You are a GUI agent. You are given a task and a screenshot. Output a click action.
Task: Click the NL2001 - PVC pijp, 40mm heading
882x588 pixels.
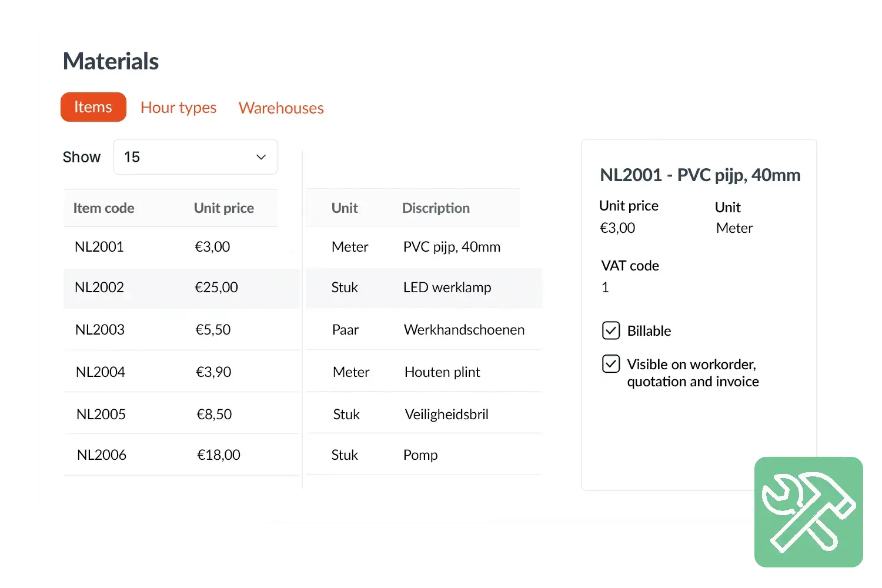click(x=700, y=175)
